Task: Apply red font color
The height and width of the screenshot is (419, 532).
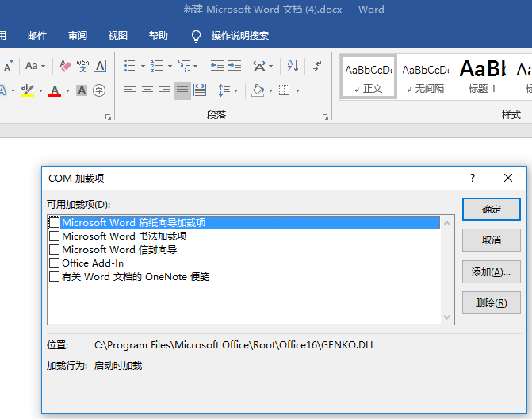Action: tap(55, 90)
